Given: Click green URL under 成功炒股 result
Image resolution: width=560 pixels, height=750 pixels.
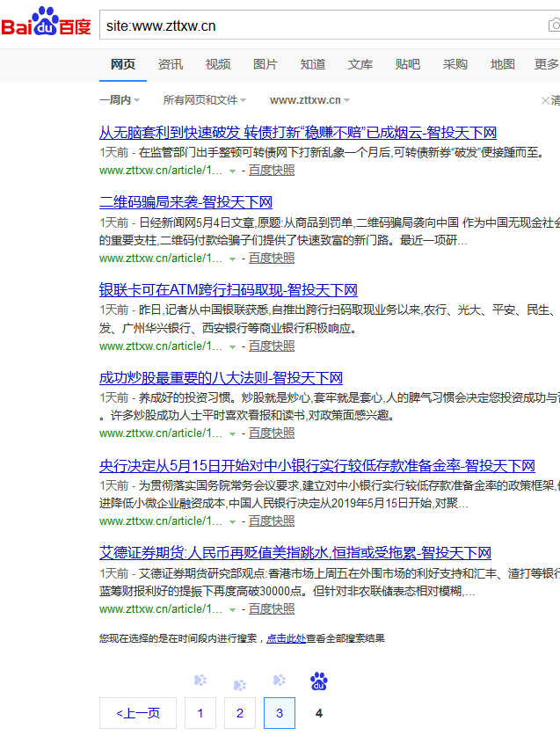Looking at the screenshot, I should click(161, 433).
